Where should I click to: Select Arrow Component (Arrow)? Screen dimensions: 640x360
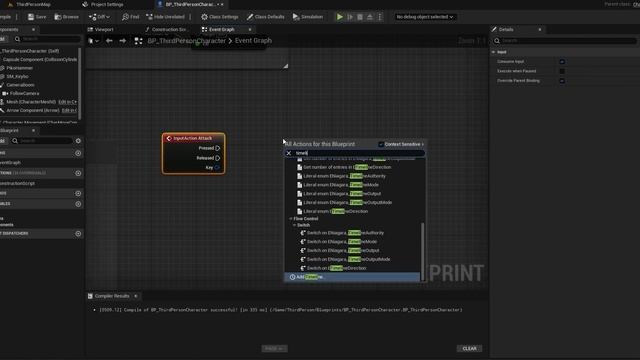[x=33, y=110]
